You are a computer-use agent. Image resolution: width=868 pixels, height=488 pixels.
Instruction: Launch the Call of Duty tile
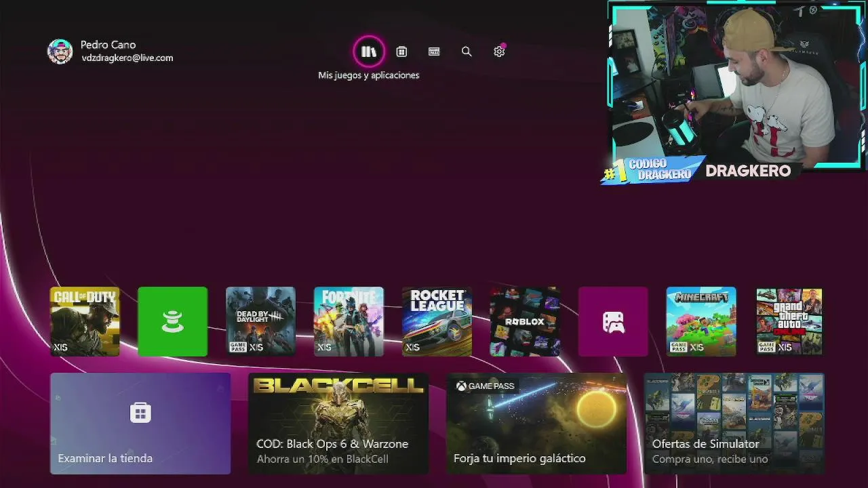[85, 321]
